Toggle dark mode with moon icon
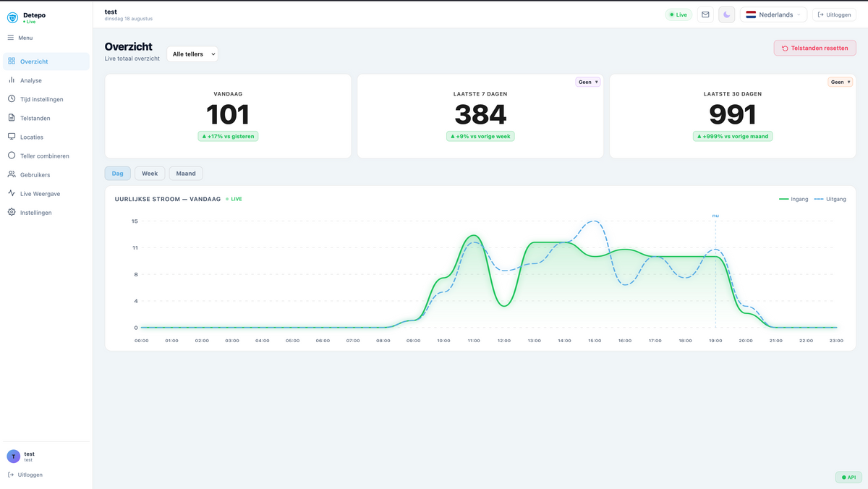 click(727, 14)
